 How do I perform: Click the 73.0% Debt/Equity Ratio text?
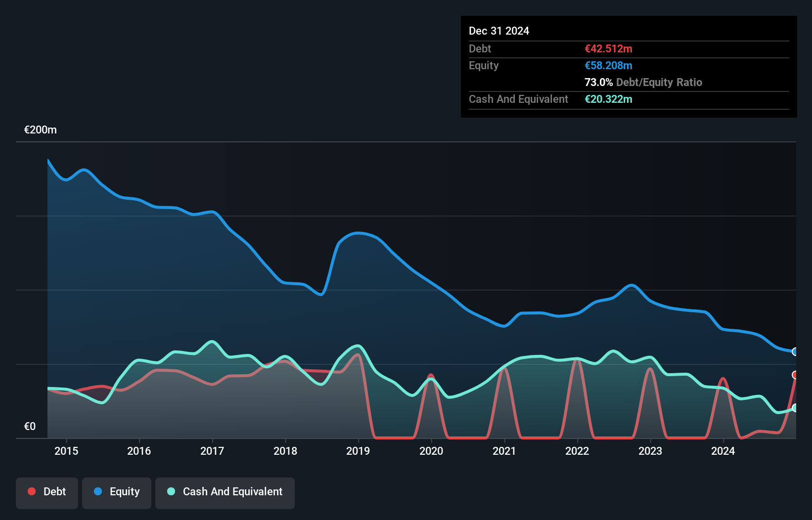coord(643,83)
